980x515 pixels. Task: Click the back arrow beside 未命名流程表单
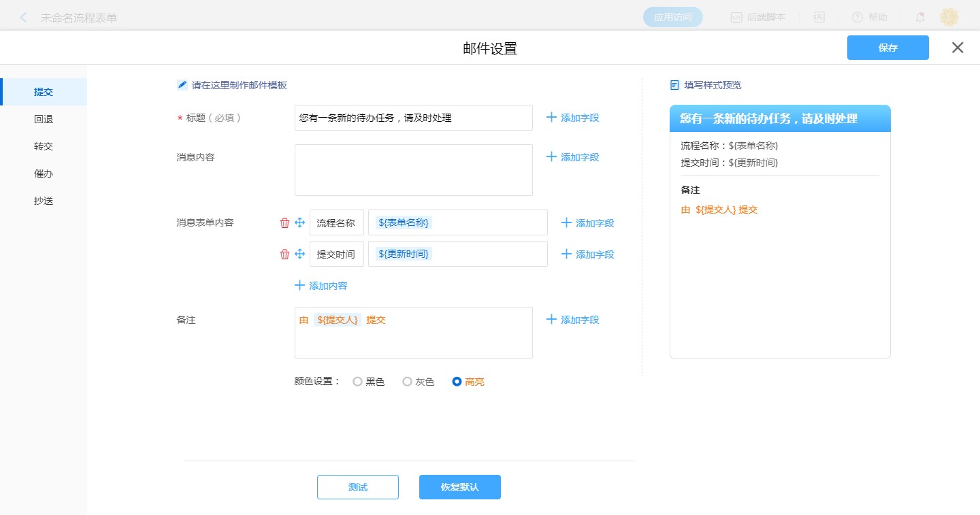pos(24,18)
